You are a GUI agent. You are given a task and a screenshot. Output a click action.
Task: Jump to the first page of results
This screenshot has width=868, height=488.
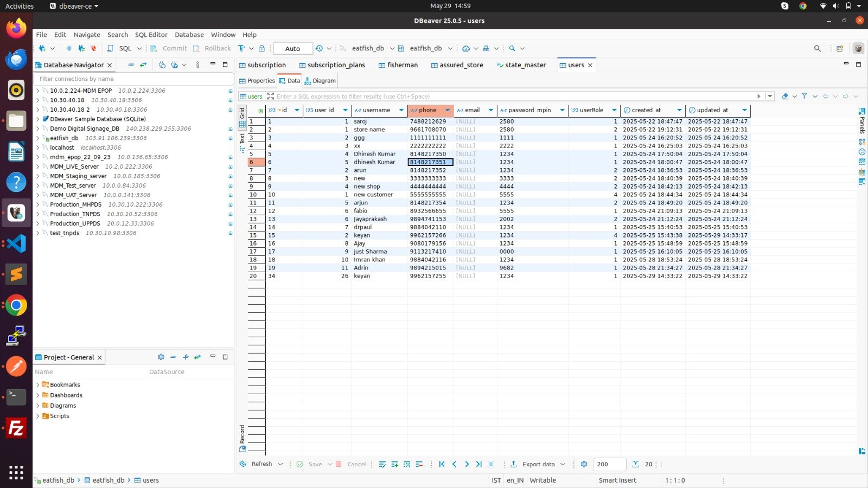click(442, 464)
